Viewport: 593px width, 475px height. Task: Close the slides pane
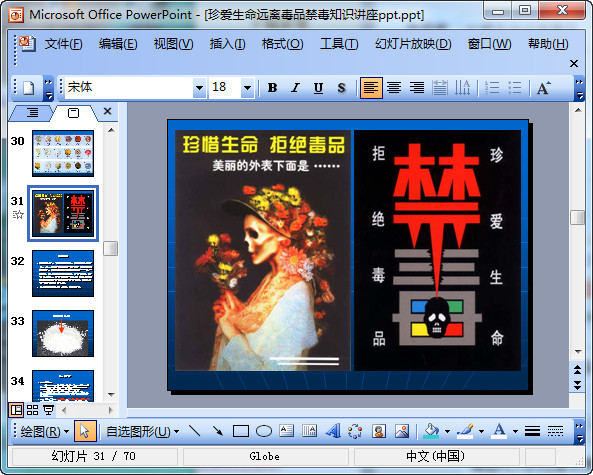click(107, 111)
